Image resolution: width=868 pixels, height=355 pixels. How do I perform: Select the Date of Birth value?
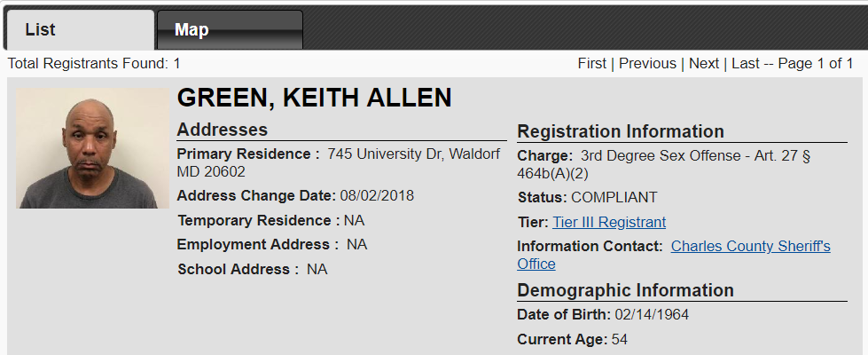click(652, 315)
